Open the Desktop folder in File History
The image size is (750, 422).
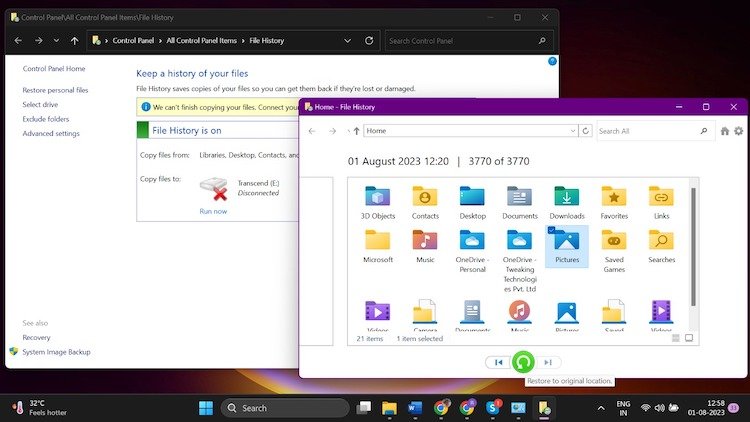pyautogui.click(x=472, y=202)
